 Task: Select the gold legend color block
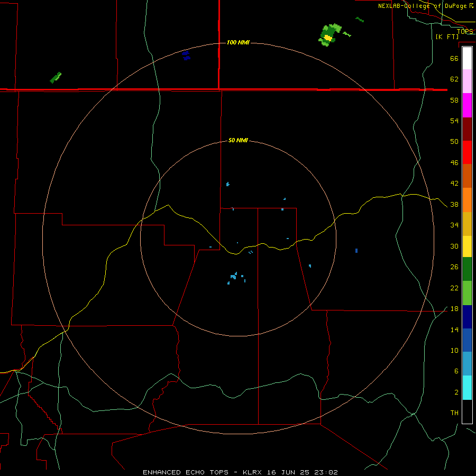point(467,224)
